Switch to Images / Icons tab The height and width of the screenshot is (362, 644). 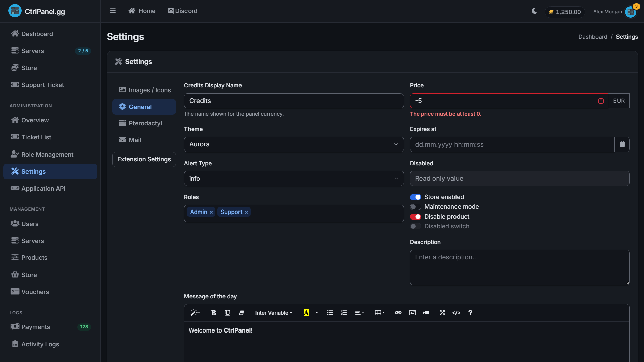pyautogui.click(x=144, y=90)
